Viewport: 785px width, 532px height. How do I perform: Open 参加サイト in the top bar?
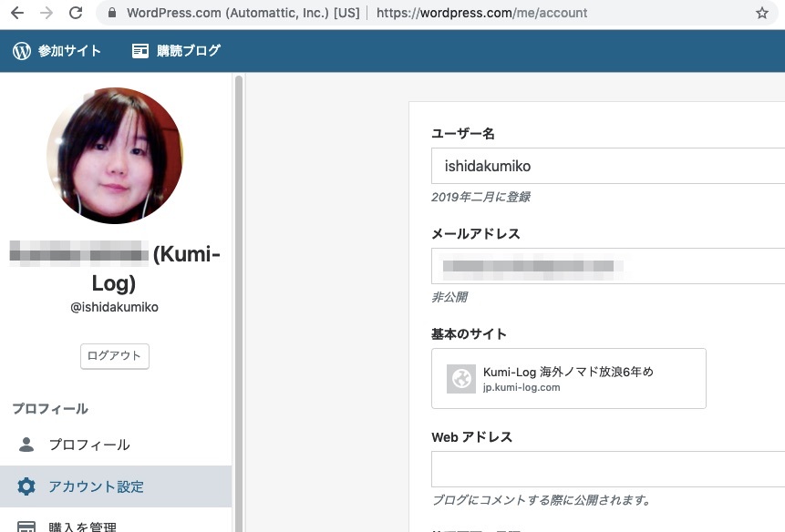pyautogui.click(x=57, y=50)
